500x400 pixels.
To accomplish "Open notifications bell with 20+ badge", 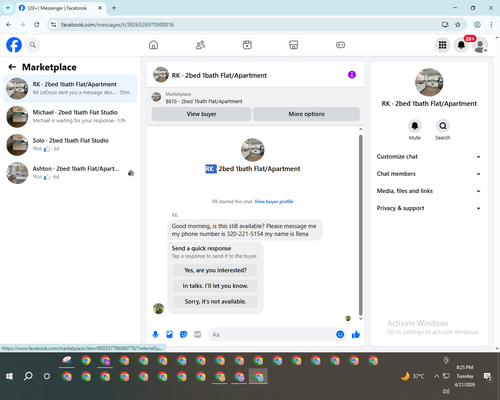I will 461,45.
